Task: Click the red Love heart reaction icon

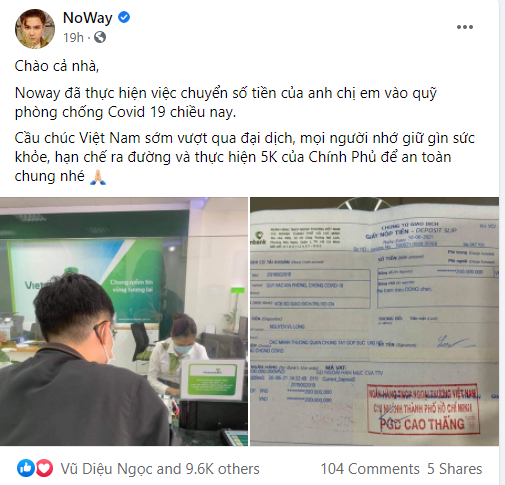Action: pyautogui.click(x=44, y=468)
